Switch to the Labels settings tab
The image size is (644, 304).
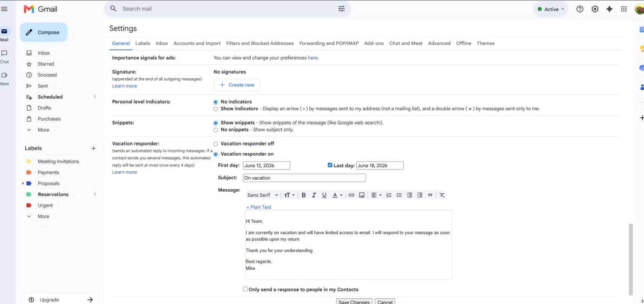[143, 43]
